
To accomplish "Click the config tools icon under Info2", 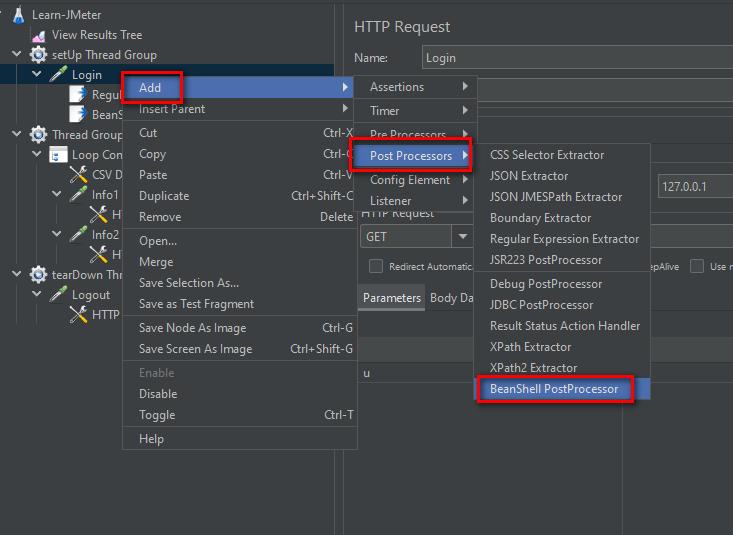I will pos(98,254).
